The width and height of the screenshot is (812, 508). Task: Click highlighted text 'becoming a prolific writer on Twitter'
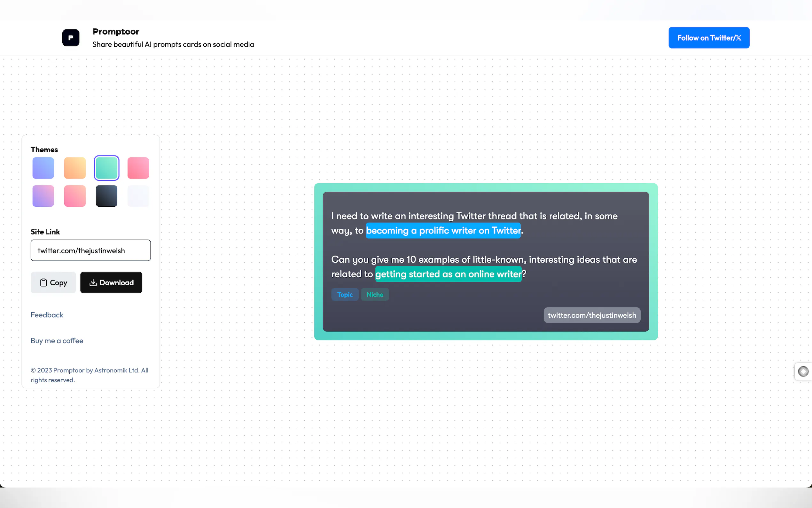(x=443, y=230)
